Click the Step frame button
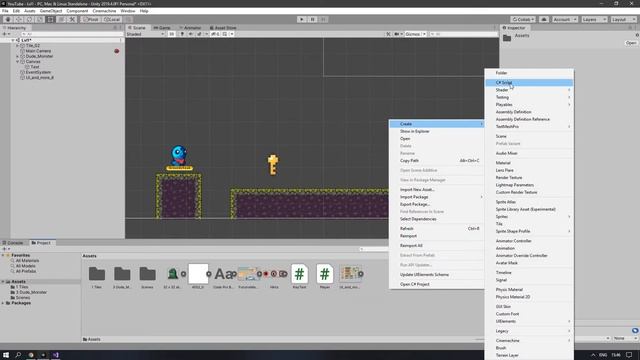Screen dimensions: 640x360 click(x=324, y=19)
